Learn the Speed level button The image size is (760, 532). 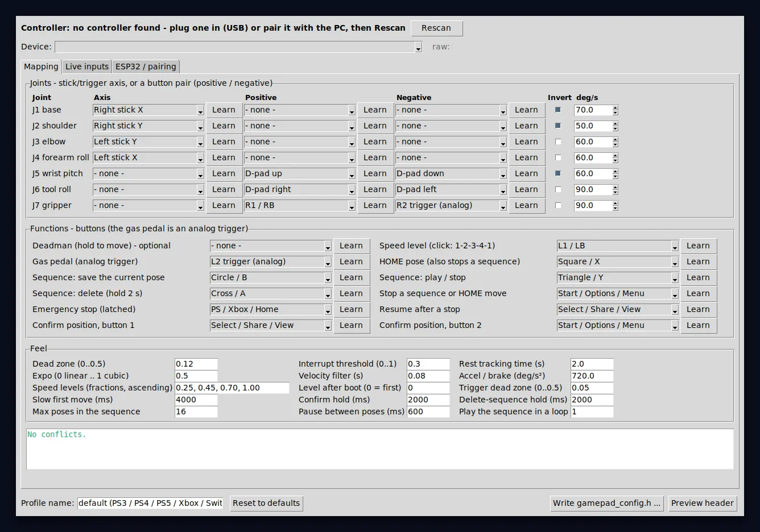(x=698, y=246)
